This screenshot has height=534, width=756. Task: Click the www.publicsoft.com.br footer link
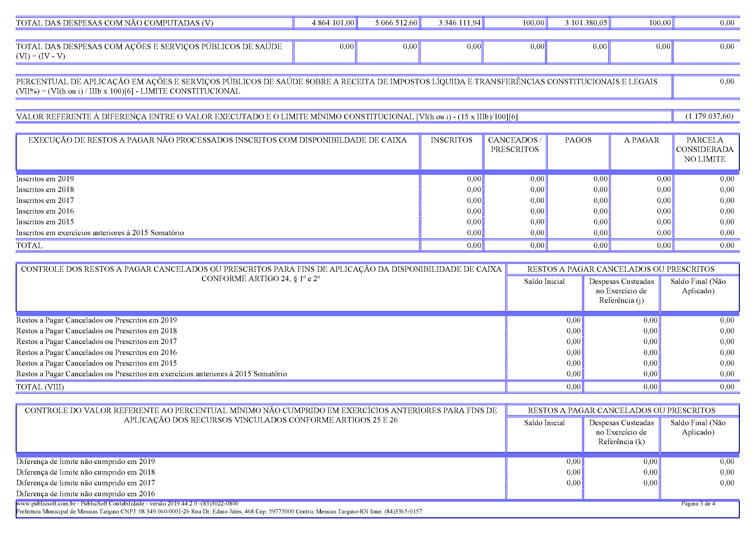[x=46, y=503]
